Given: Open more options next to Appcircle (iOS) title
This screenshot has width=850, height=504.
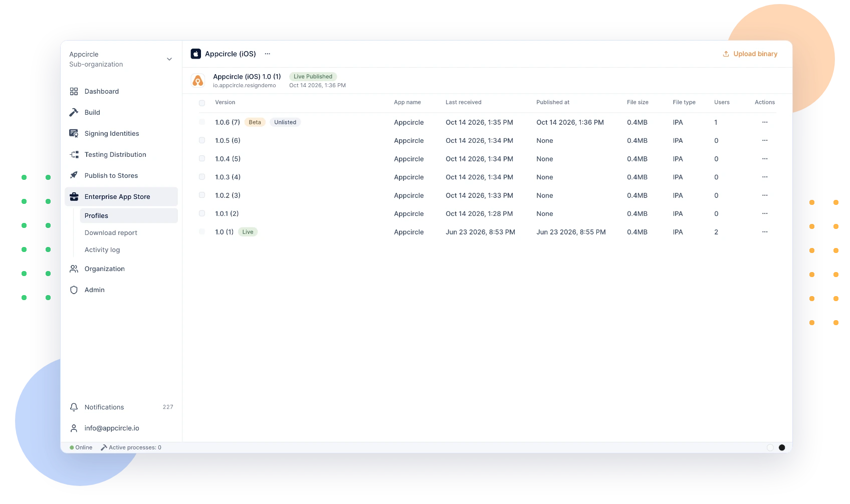Looking at the screenshot, I should pyautogui.click(x=268, y=54).
